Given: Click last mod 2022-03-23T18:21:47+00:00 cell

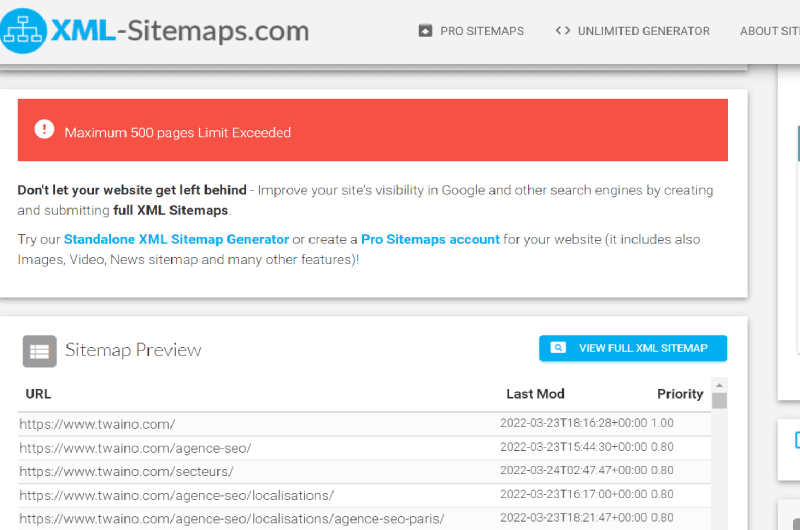Looking at the screenshot, I should [x=573, y=518].
